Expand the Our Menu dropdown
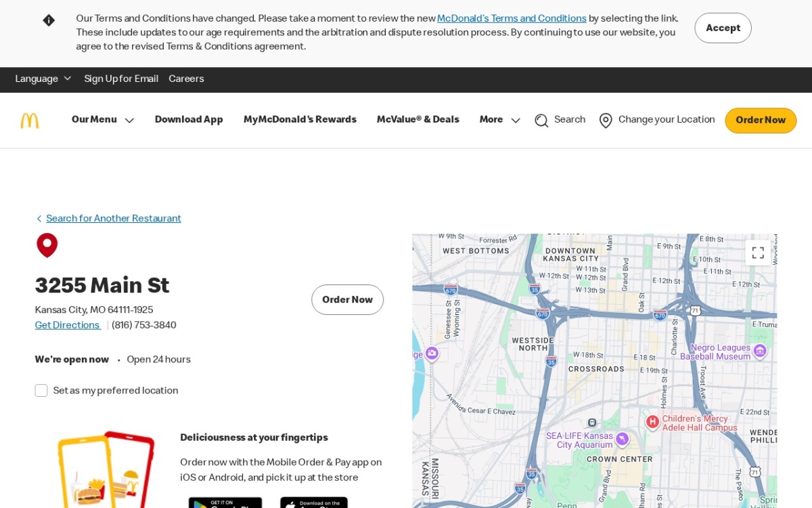The image size is (812, 508). pyautogui.click(x=103, y=120)
